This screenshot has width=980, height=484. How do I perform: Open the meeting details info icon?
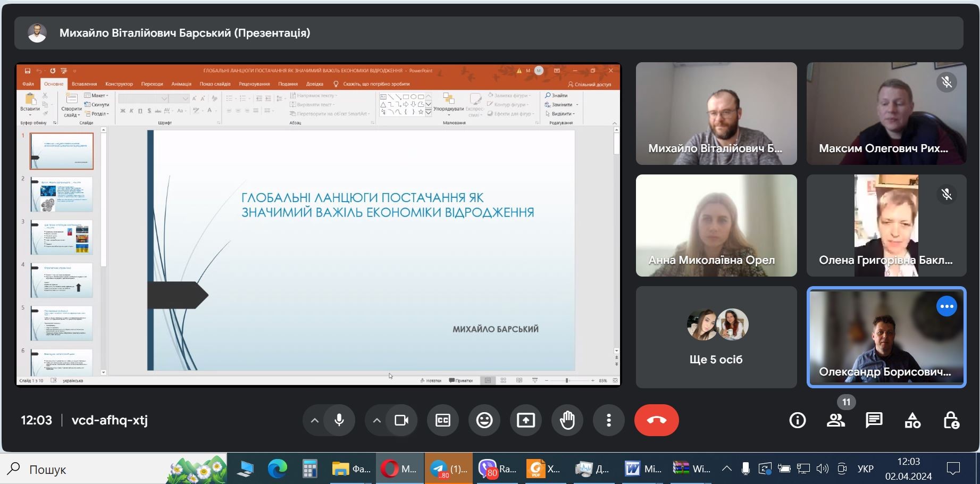click(797, 420)
